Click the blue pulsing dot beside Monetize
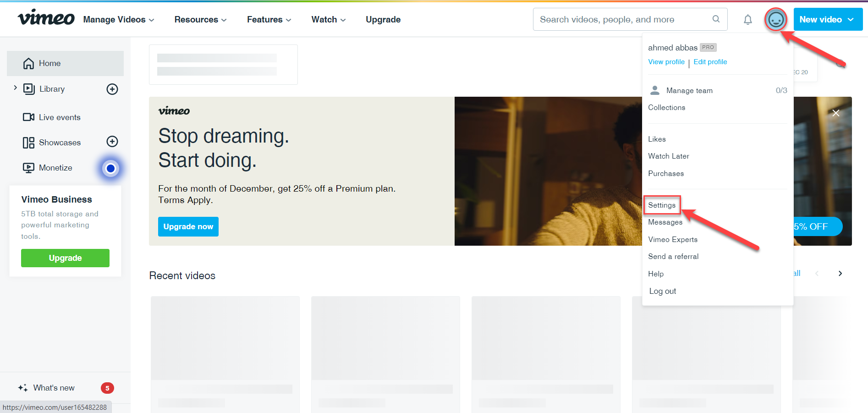Screen dimensions: 868x413 [x=110, y=168]
